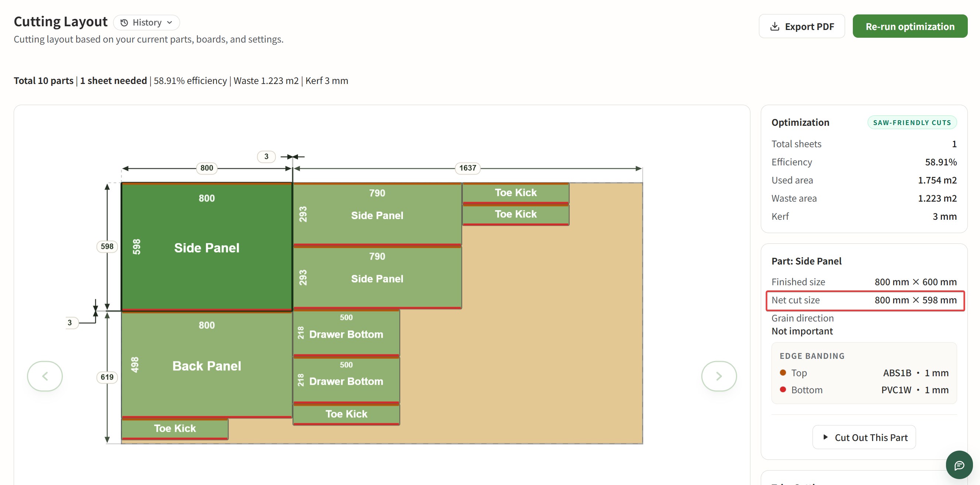Click the 1637 width dimension label

click(467, 168)
